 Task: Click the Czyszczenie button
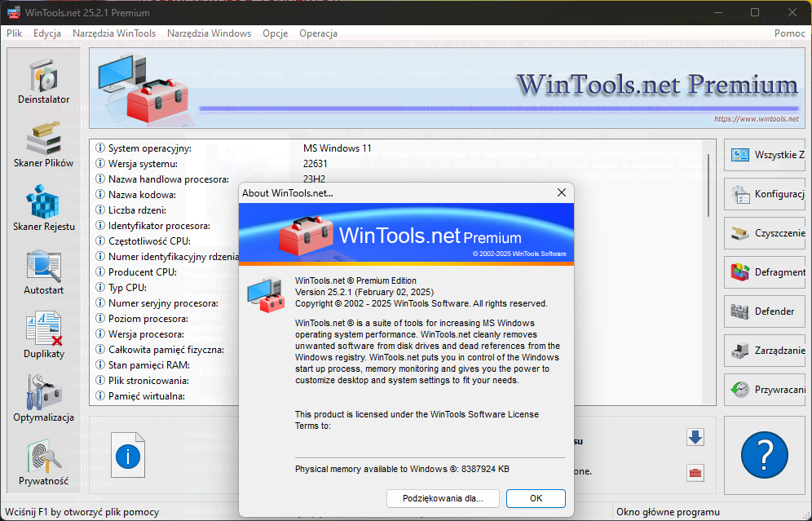(766, 233)
